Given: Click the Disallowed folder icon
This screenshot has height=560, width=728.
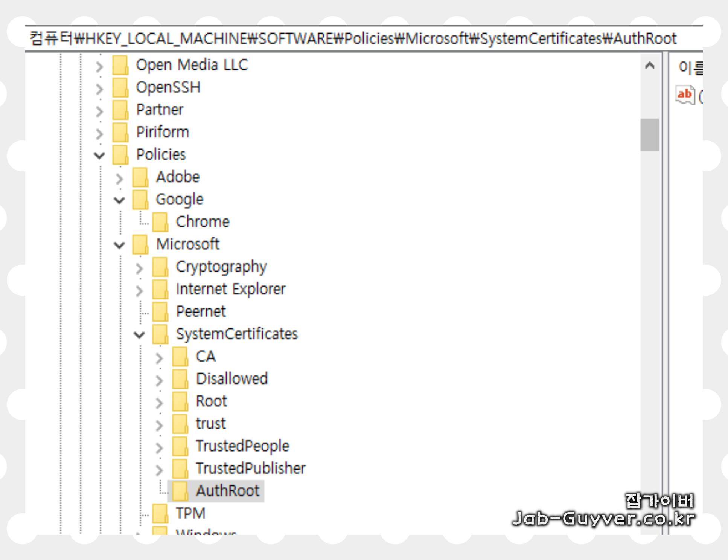Looking at the screenshot, I should (180, 379).
